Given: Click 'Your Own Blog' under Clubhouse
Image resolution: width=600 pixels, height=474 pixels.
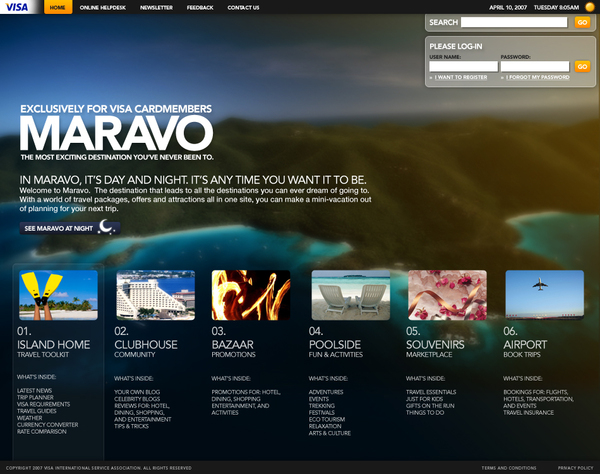Looking at the screenshot, I should click(137, 392).
